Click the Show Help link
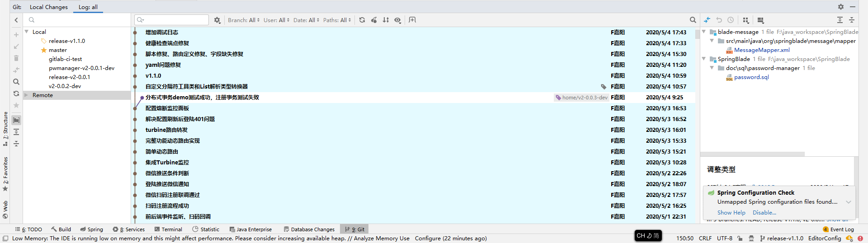The width and height of the screenshot is (868, 243). [x=731, y=213]
